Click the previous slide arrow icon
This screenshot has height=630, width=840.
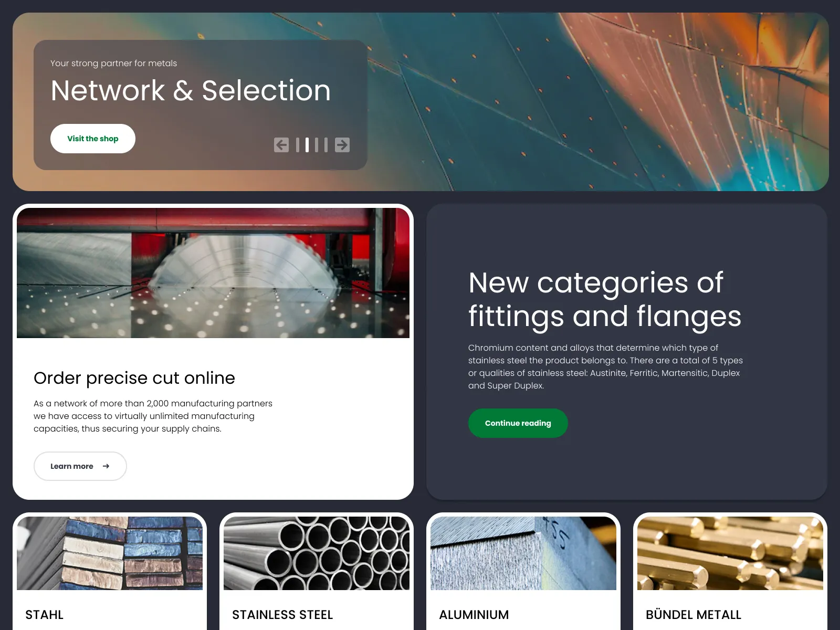[x=281, y=145]
